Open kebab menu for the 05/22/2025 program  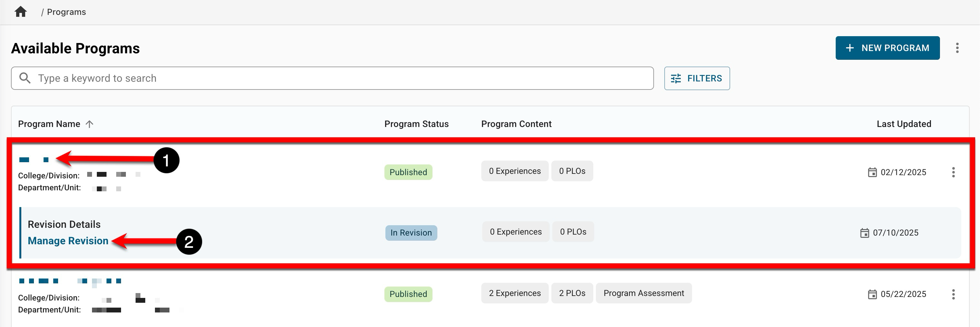coord(953,294)
